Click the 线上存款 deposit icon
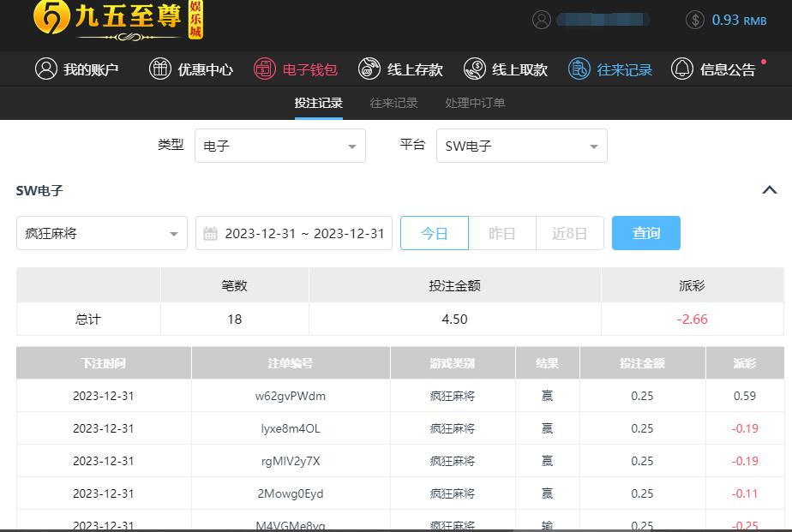This screenshot has width=792, height=532. click(369, 69)
